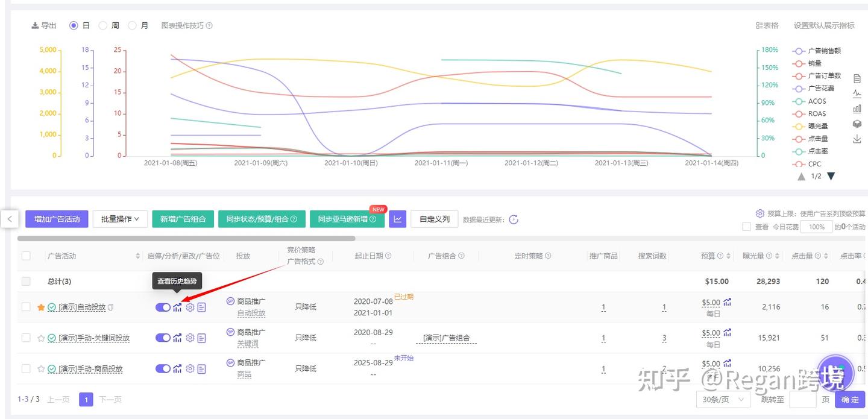Viewport: 868px width, 419px height.
Task: Unstar the [演示]自动投放 campaign
Action: 41,307
